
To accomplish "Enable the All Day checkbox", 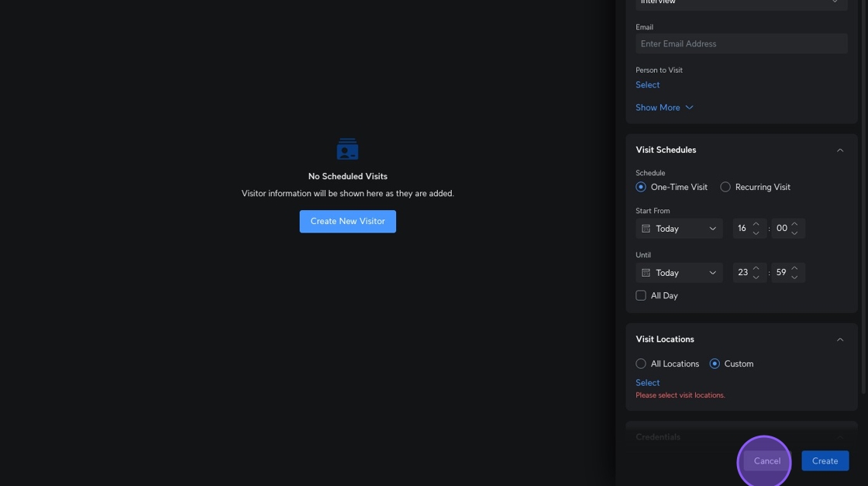I will tap(641, 295).
